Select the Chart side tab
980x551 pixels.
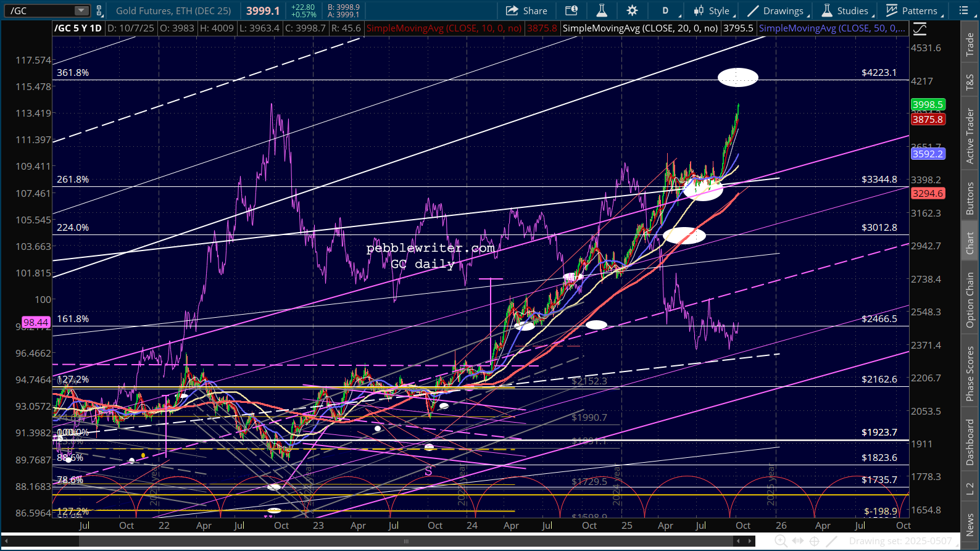[970, 243]
